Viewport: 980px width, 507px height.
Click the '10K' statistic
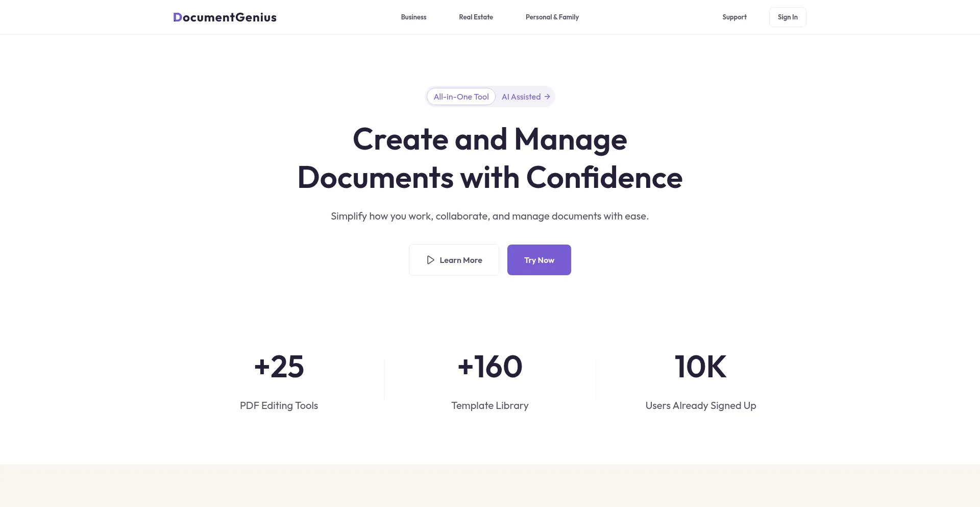pyautogui.click(x=701, y=367)
